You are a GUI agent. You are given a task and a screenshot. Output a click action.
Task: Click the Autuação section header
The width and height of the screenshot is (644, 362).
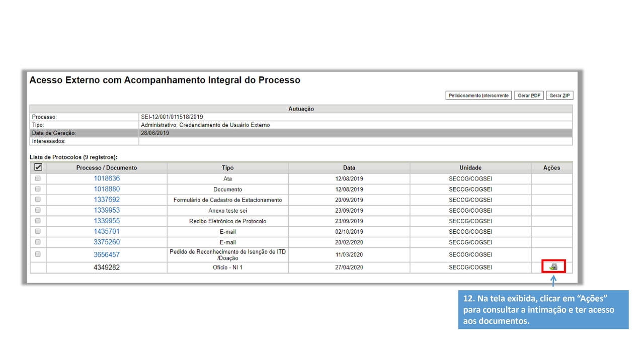pos(301,109)
